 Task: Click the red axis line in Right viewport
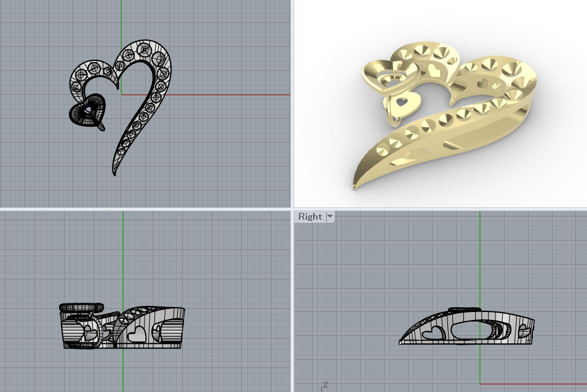tap(535, 384)
